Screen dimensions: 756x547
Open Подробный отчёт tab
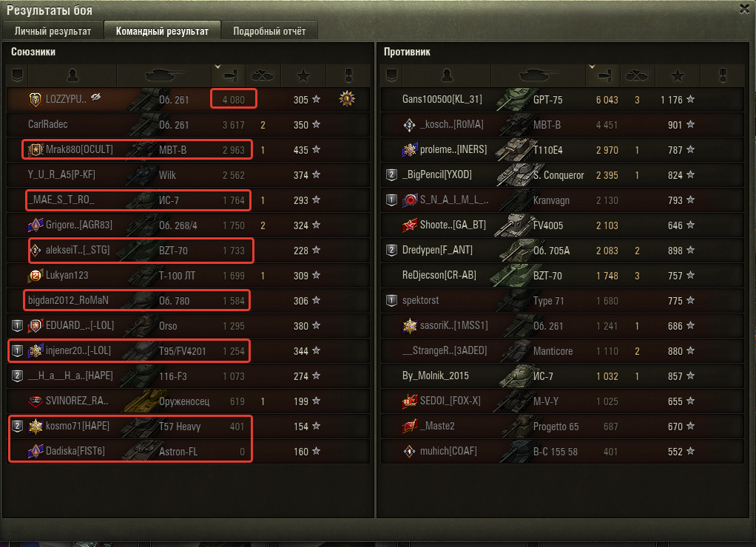(269, 31)
